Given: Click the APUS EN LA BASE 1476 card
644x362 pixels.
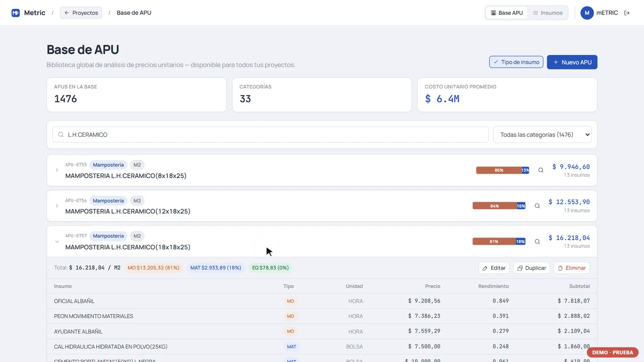Looking at the screenshot, I should [136, 95].
